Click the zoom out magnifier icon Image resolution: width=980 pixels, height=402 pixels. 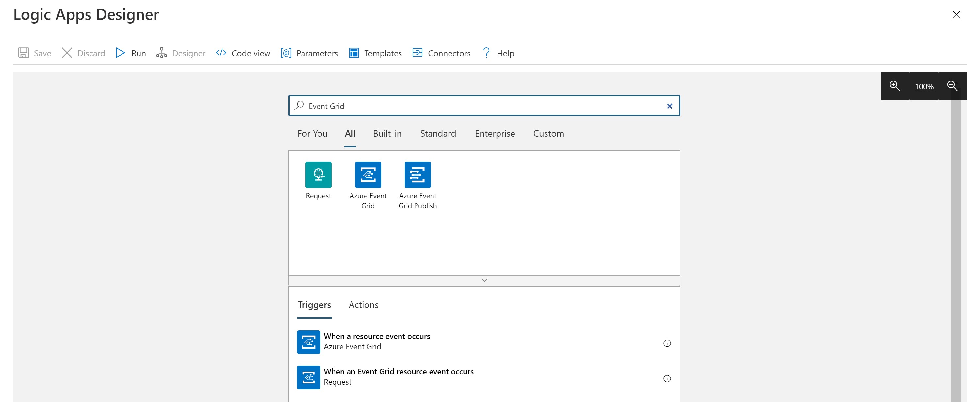(952, 86)
